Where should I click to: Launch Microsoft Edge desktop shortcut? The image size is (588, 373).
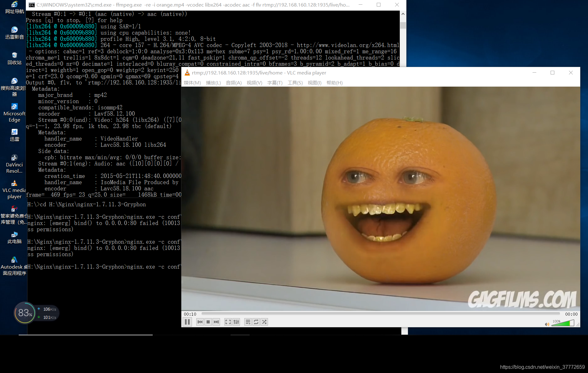14,113
